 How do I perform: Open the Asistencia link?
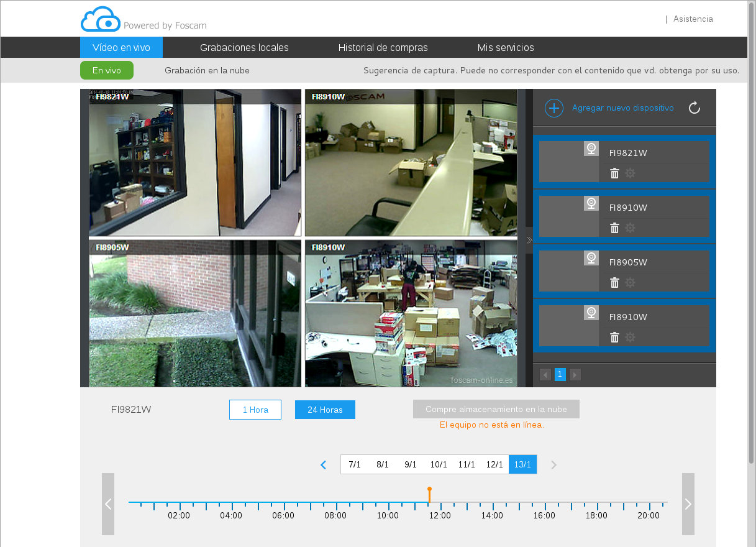693,19
